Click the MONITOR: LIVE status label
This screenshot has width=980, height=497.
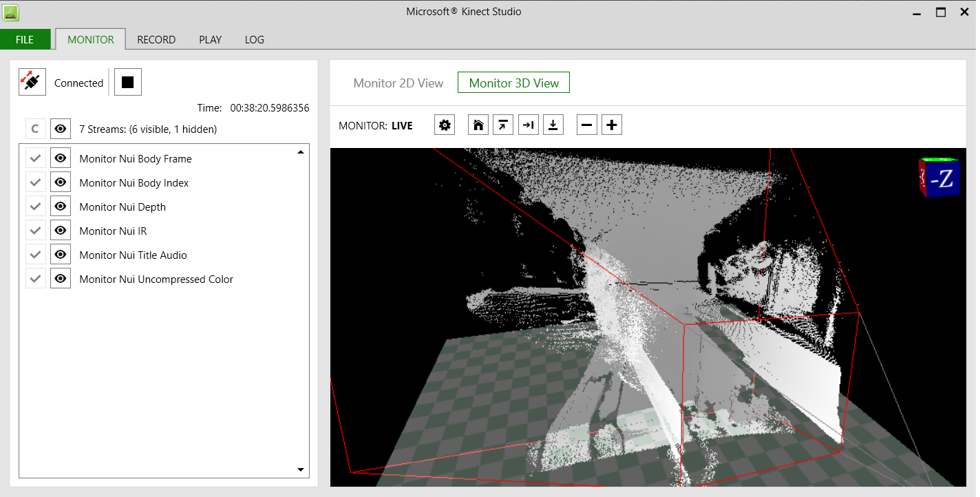pos(376,125)
